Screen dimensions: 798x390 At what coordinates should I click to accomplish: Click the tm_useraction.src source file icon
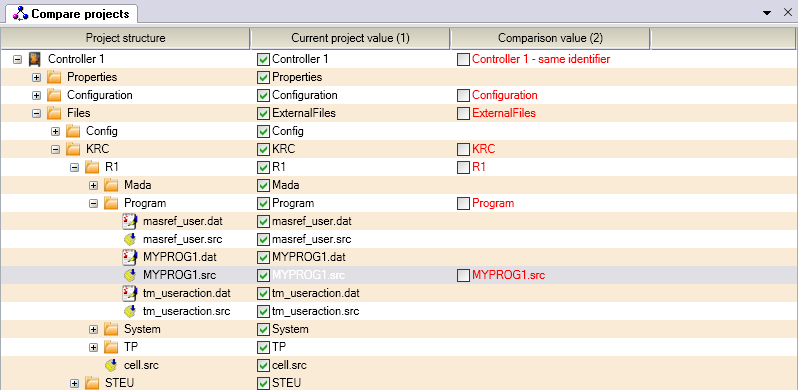click(130, 311)
